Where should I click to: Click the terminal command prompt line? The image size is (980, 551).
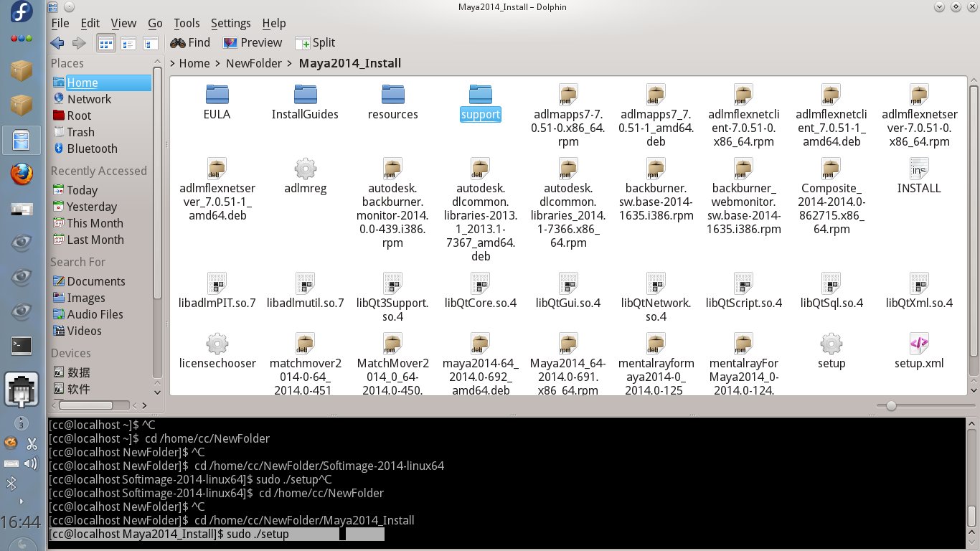[x=216, y=534]
